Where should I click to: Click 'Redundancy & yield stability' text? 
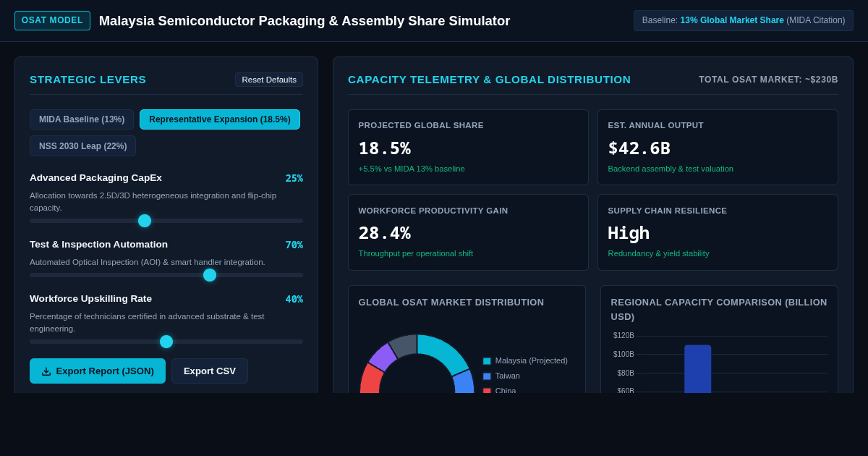tap(658, 253)
